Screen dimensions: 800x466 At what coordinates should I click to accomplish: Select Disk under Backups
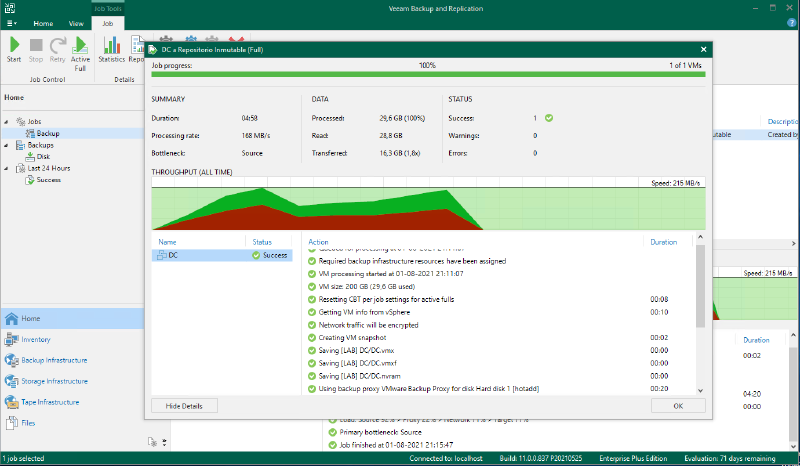(x=43, y=157)
